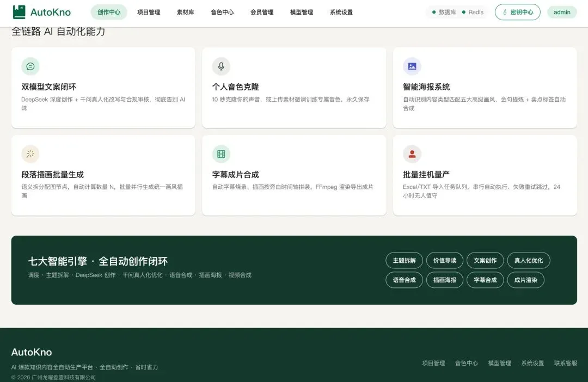Click the 插画海报 pill
This screenshot has width=588, height=382.
(445, 280)
